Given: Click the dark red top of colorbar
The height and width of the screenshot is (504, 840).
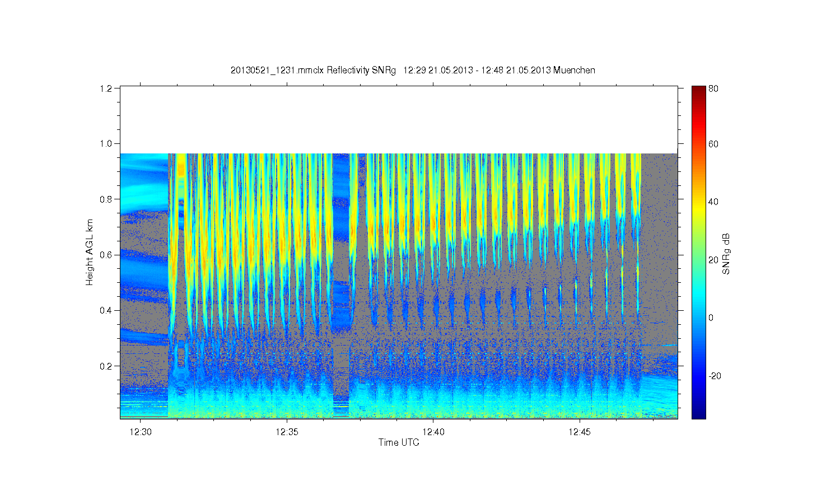Looking at the screenshot, I should pyautogui.click(x=698, y=90).
